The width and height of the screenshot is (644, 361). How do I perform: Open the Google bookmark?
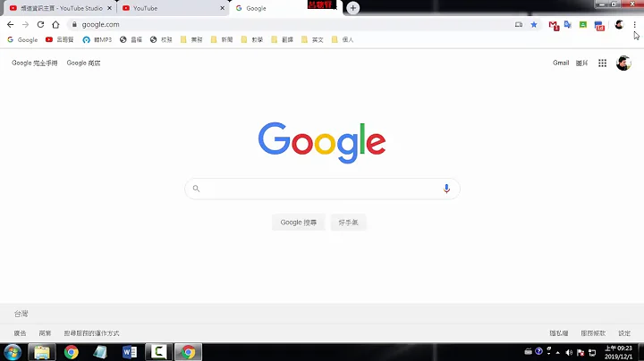(22, 40)
